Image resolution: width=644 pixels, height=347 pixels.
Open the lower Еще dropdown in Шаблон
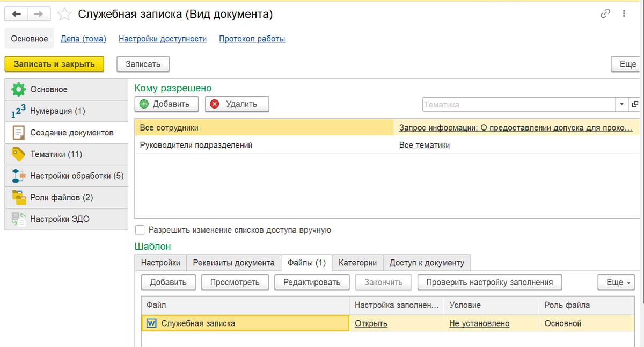coord(616,282)
